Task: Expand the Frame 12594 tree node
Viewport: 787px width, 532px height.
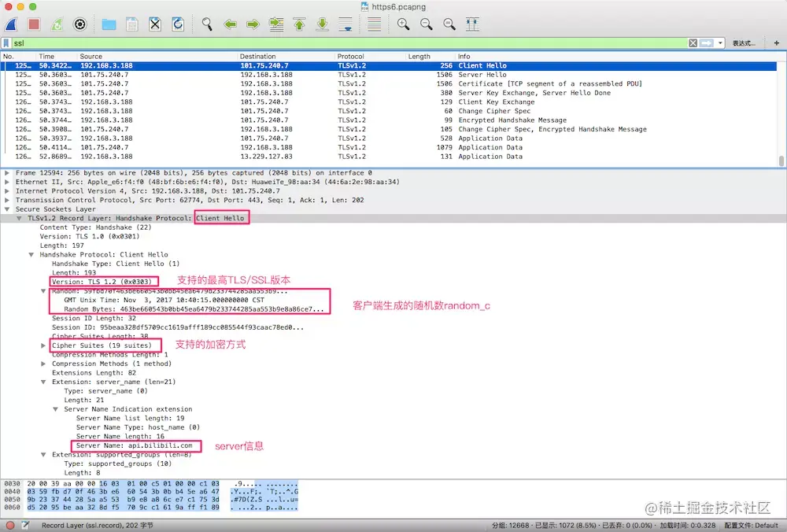Action: click(x=7, y=172)
